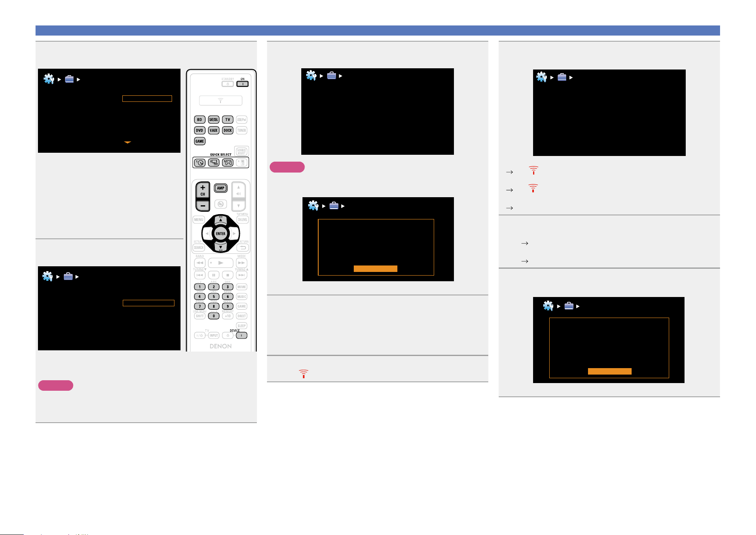756x535 pixels.
Task: Toggle the DEVICE power on button
Action: pos(241,335)
